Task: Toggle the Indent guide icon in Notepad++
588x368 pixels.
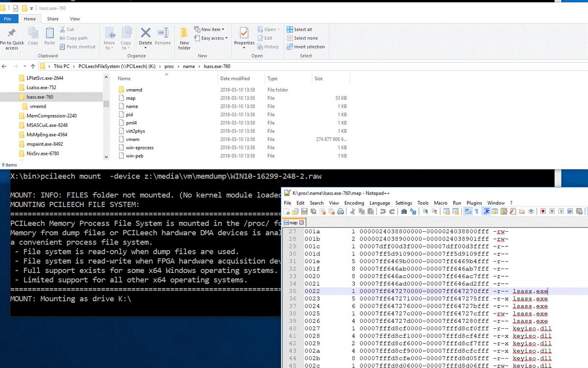Action: tap(486, 212)
